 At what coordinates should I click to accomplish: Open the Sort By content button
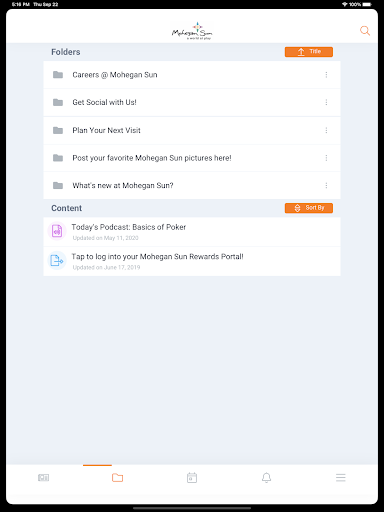click(x=309, y=208)
